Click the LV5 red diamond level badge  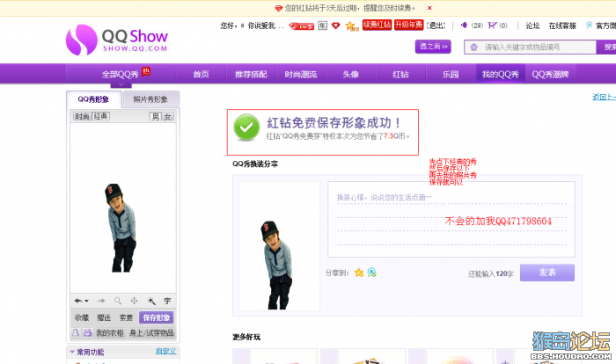click(x=301, y=26)
